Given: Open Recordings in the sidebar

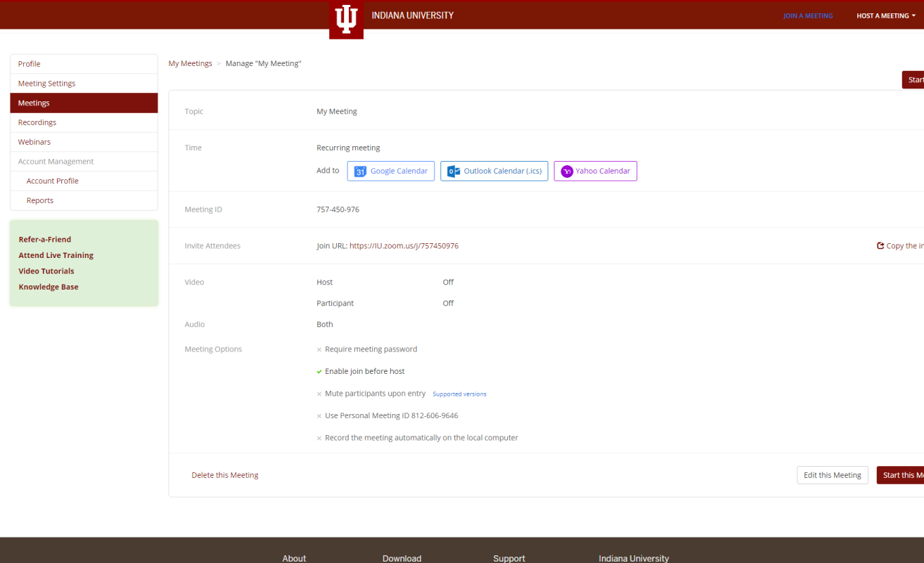Looking at the screenshot, I should tap(84, 122).
